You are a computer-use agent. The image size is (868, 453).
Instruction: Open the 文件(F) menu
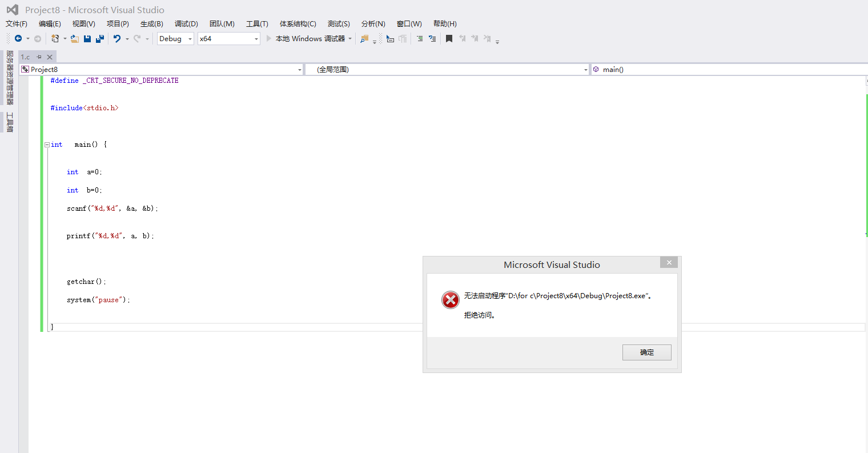tap(17, 24)
